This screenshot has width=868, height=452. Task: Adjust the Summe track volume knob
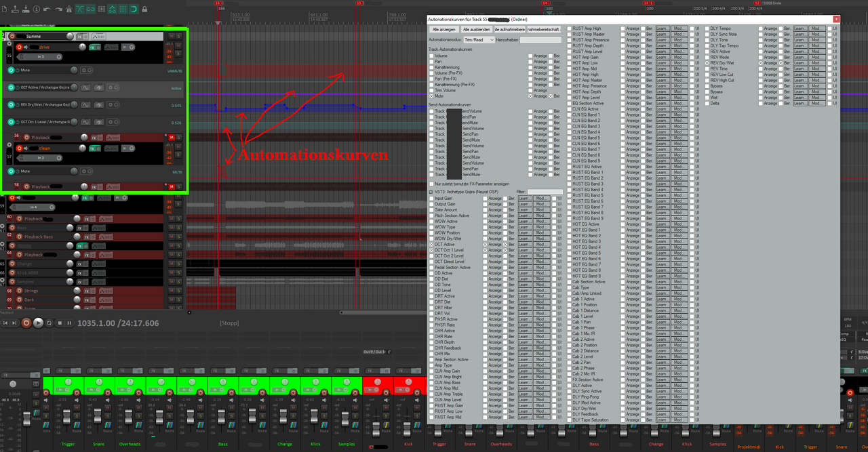point(70,36)
